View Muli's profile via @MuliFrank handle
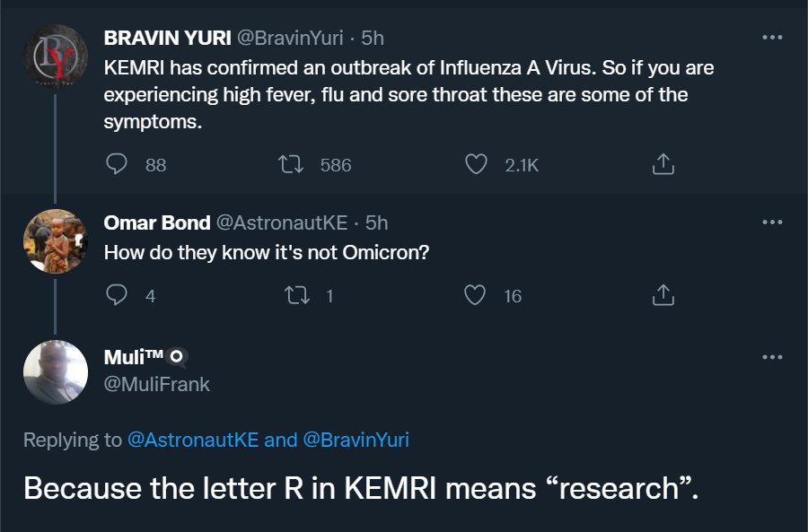The height and width of the screenshot is (532, 808). [x=156, y=384]
